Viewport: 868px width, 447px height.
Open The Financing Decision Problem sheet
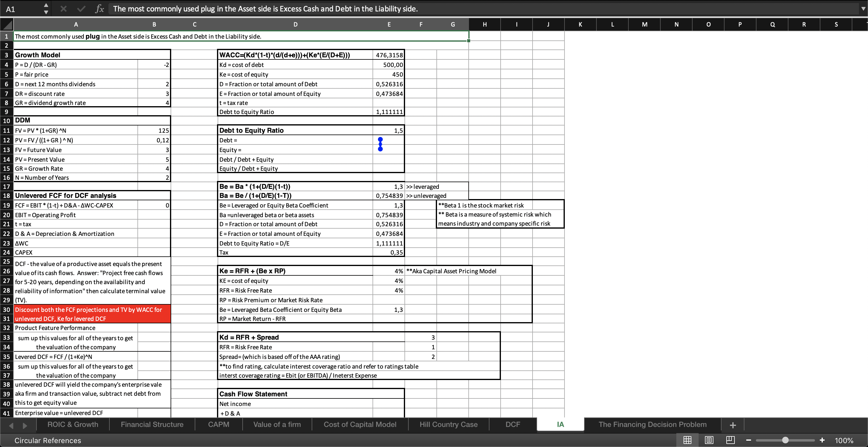[652, 424]
